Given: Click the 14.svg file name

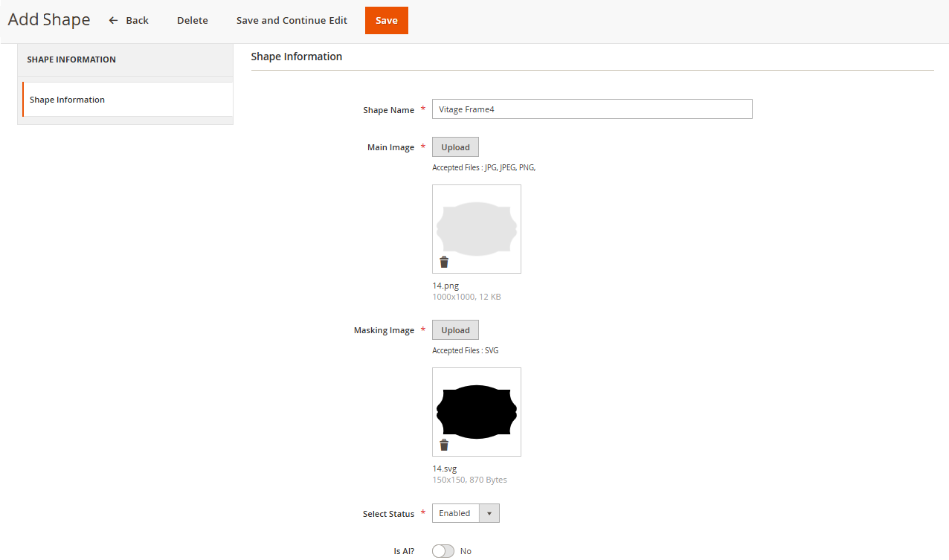Looking at the screenshot, I should point(445,469).
